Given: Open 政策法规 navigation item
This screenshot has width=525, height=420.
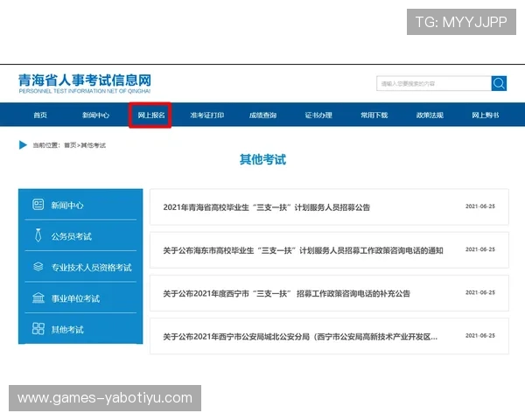Looking at the screenshot, I should (x=430, y=115).
